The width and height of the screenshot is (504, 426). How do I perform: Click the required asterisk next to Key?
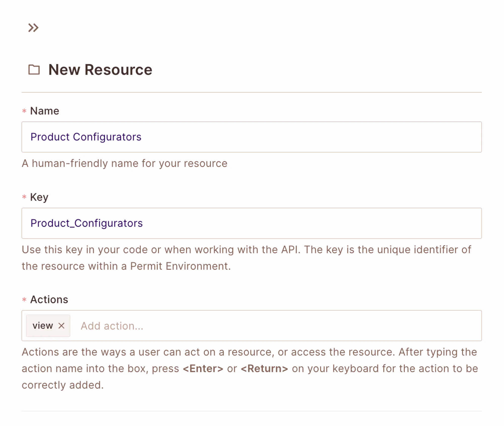24,197
